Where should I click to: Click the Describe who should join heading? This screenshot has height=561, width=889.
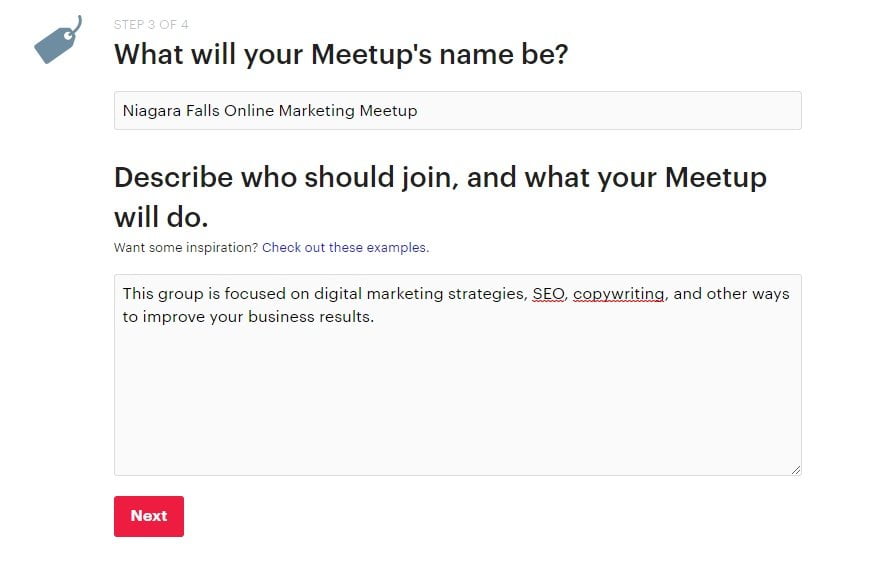(441, 197)
